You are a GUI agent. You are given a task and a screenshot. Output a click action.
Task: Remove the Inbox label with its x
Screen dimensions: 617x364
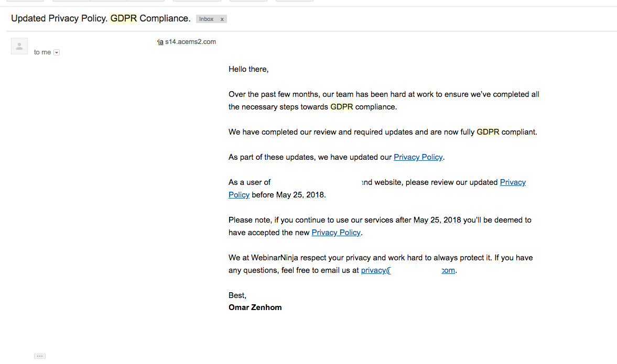point(222,19)
